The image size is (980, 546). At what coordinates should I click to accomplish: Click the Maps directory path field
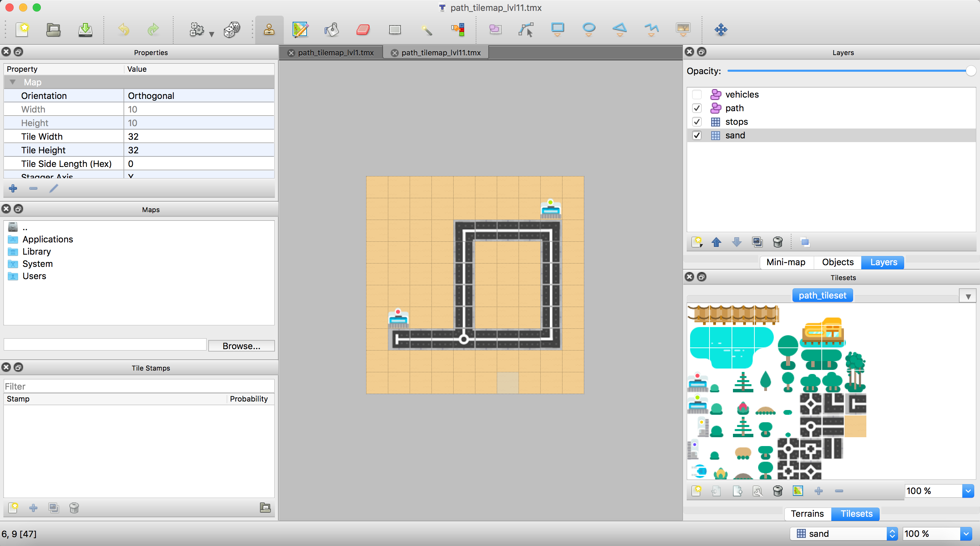point(105,344)
